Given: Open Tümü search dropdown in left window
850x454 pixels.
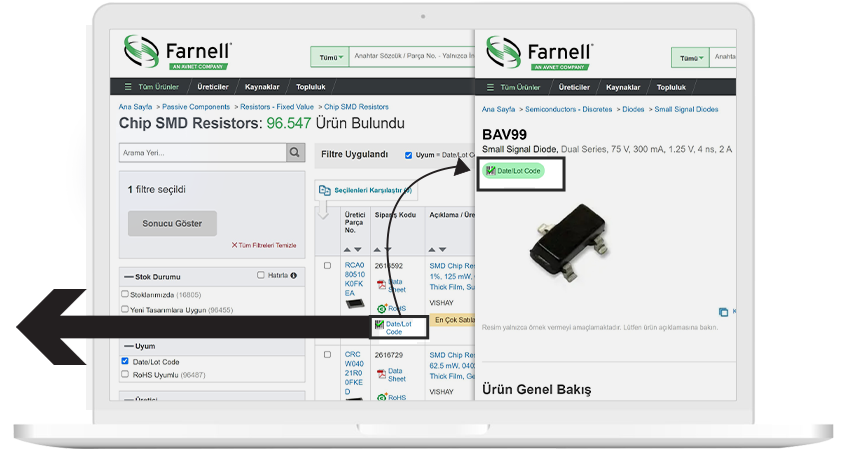Looking at the screenshot, I should coord(330,57).
